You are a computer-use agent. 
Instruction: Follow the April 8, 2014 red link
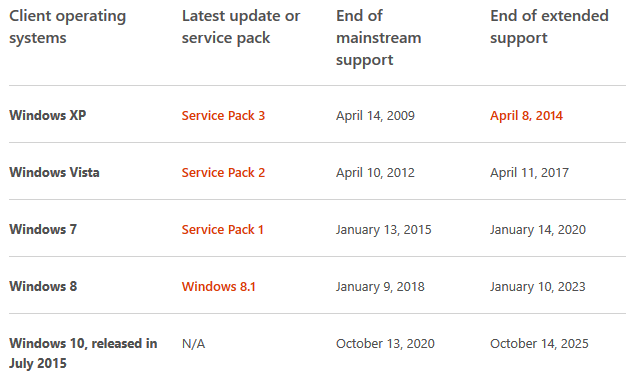point(526,116)
